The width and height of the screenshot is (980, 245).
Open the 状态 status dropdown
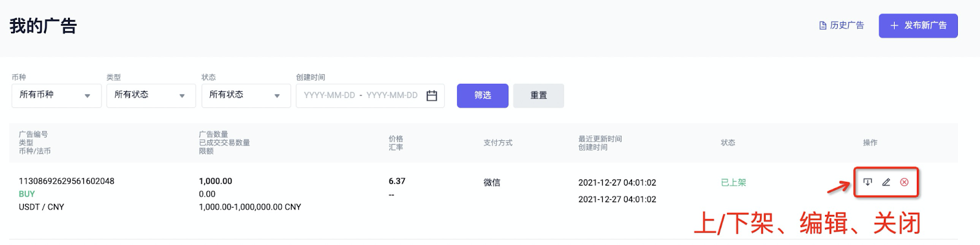coord(246,96)
